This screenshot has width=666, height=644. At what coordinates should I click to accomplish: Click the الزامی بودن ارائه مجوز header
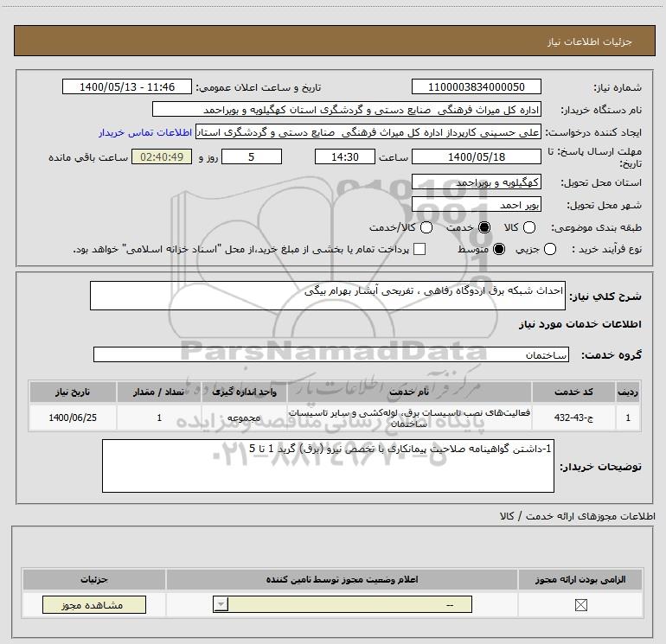tap(580, 579)
